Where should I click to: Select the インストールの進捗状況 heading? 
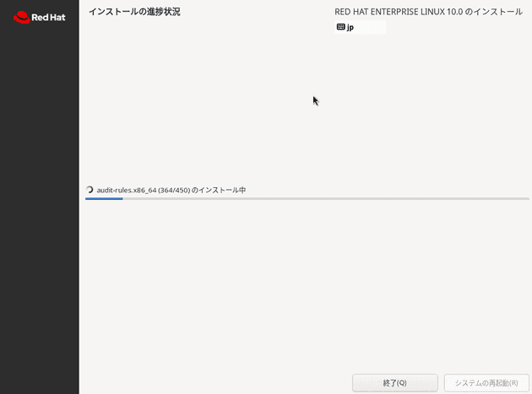pyautogui.click(x=134, y=12)
